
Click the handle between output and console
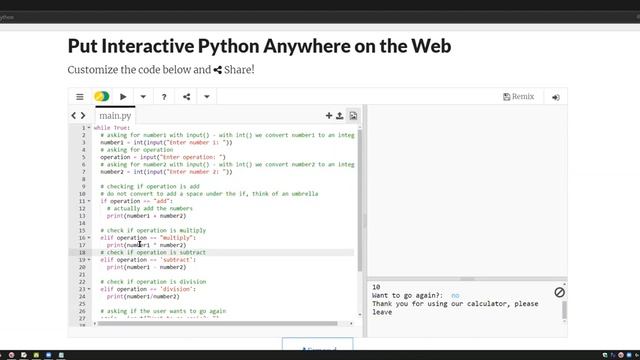tap(467, 279)
